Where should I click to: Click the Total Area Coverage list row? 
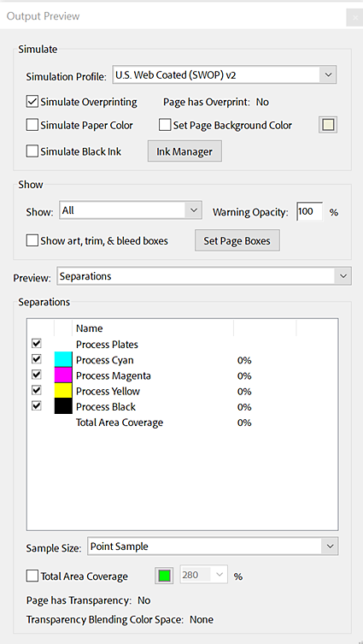pos(182,422)
